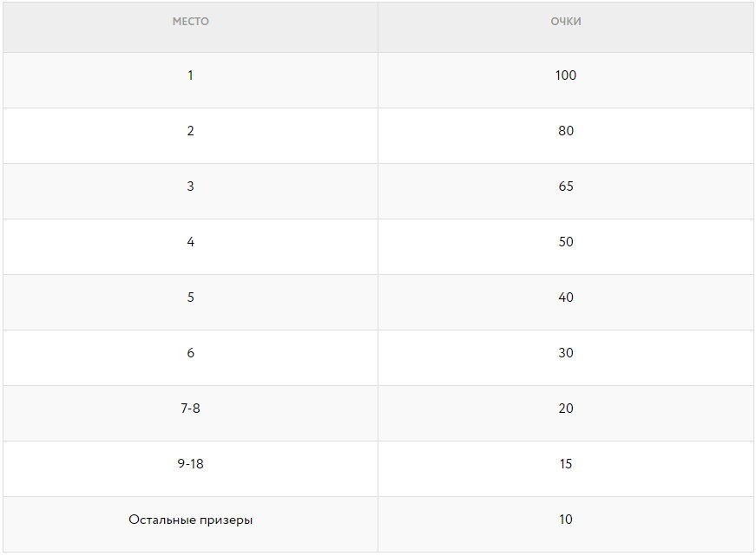Click the 20 points value

(x=566, y=409)
